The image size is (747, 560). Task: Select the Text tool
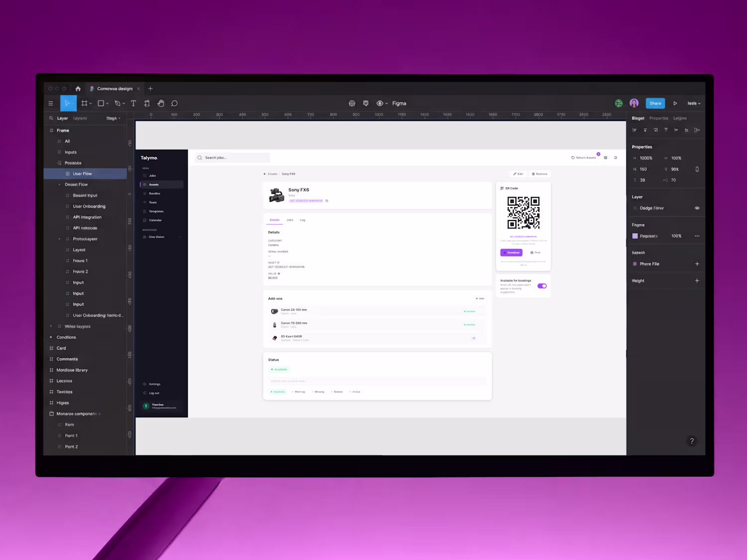coord(133,104)
